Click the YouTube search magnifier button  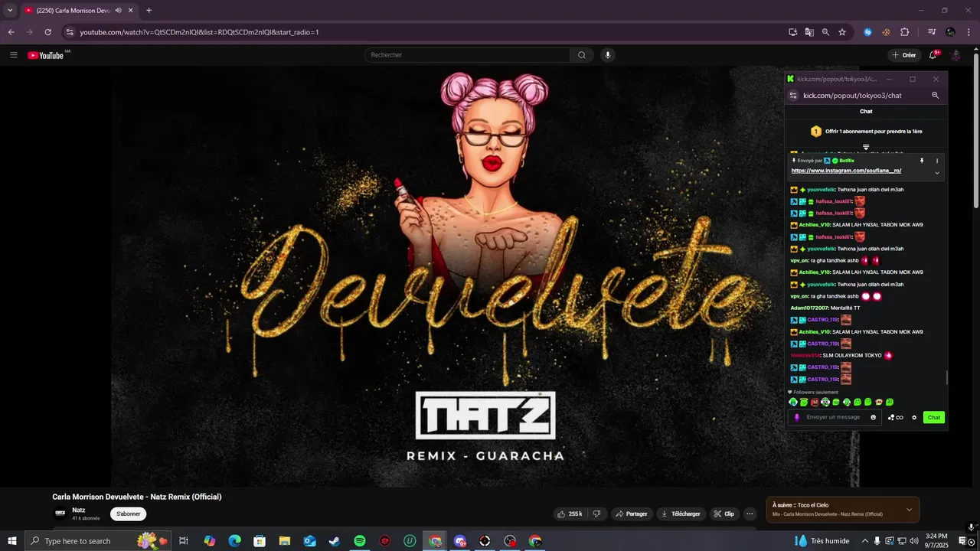pyautogui.click(x=581, y=55)
